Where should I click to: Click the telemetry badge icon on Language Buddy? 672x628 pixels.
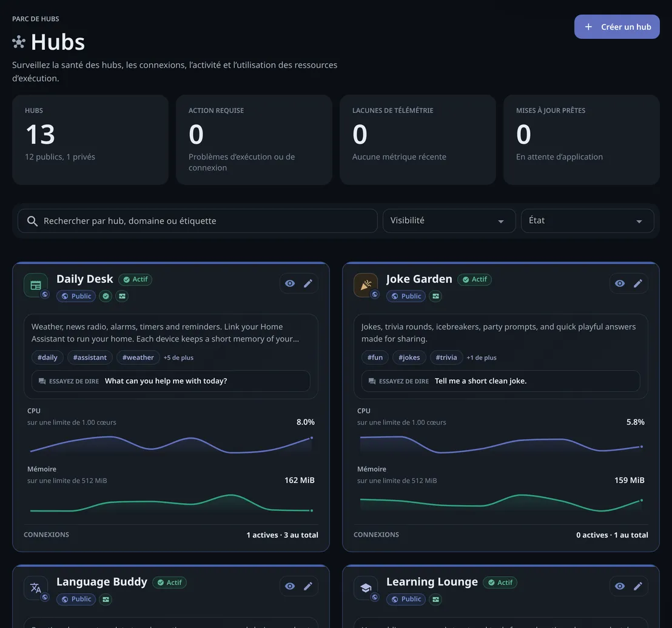click(106, 599)
